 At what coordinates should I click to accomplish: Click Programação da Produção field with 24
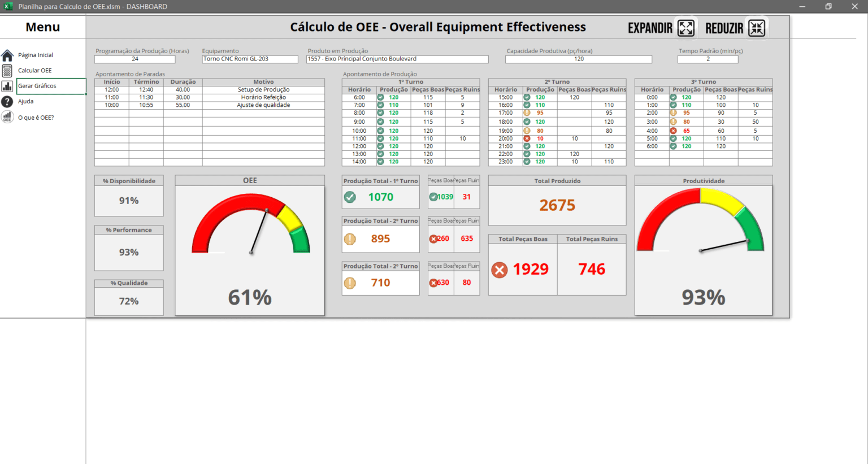(134, 59)
